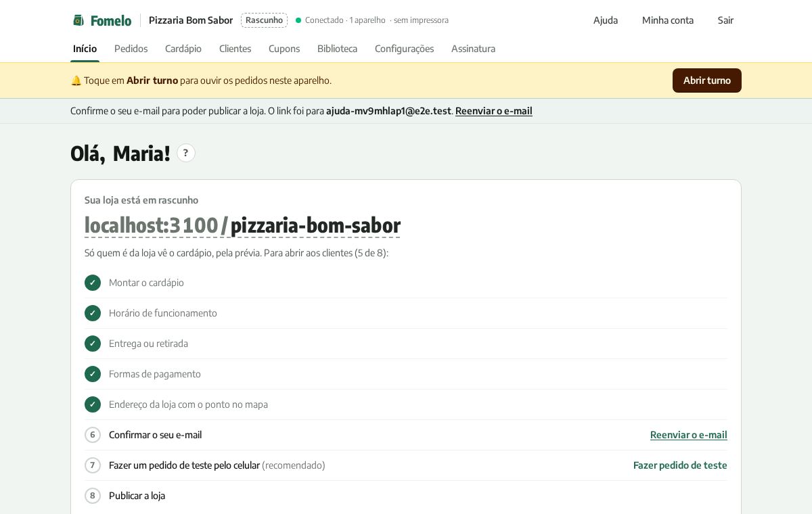Click the step 8 number circle
Image resolution: width=812 pixels, height=514 pixels.
coord(93,496)
